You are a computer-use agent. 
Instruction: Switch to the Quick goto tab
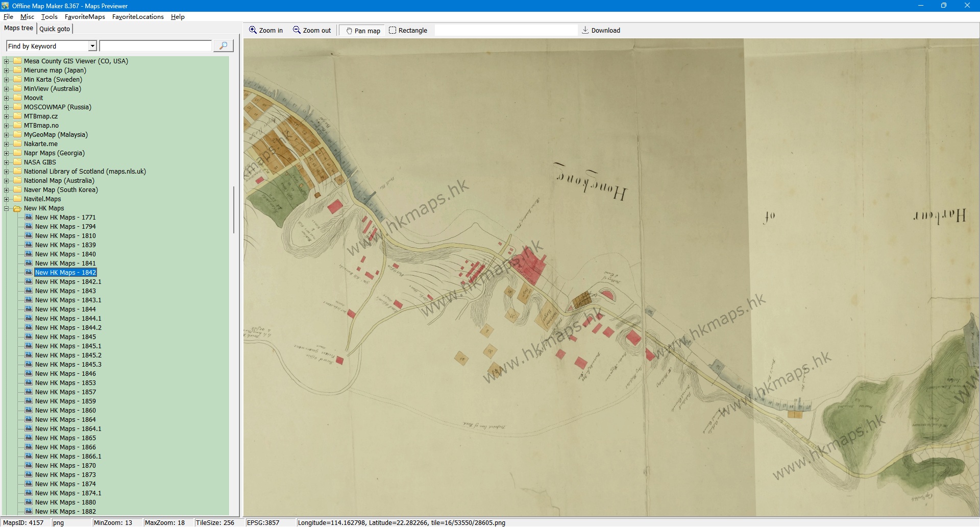click(55, 29)
